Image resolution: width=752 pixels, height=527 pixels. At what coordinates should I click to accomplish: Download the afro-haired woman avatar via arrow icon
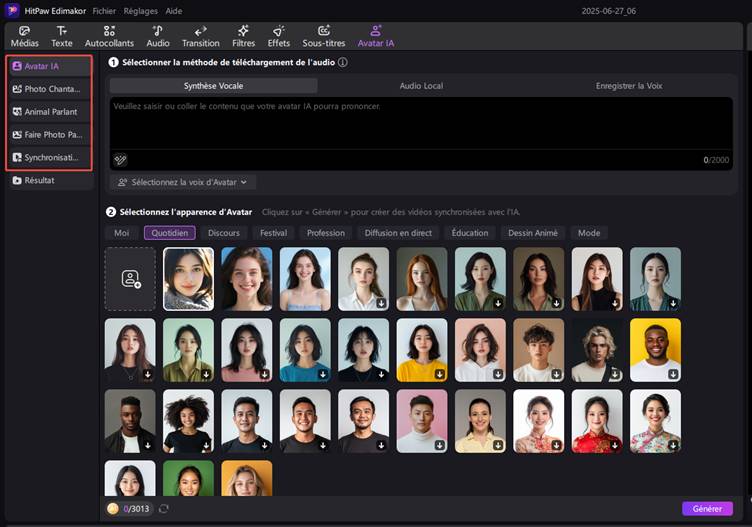point(206,445)
